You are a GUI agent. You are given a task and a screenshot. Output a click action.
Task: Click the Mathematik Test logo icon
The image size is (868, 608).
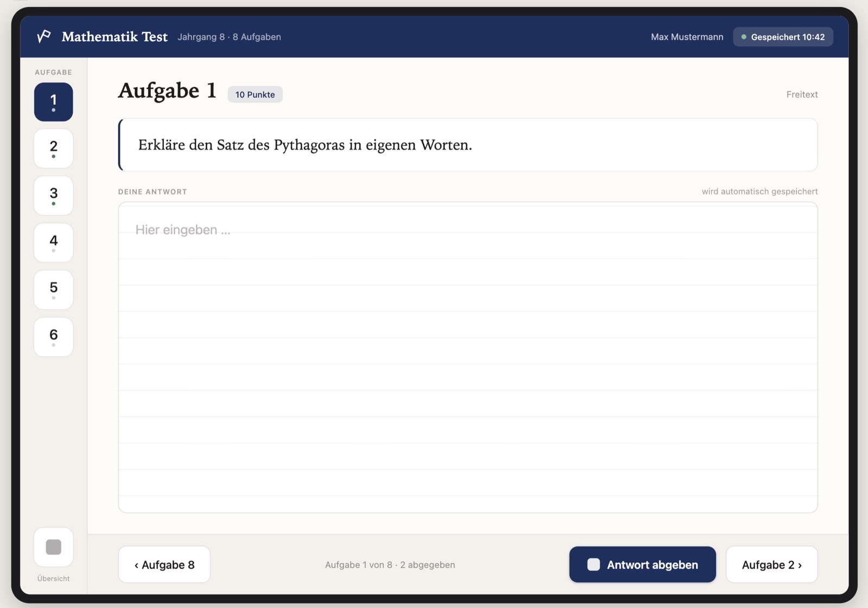point(44,36)
